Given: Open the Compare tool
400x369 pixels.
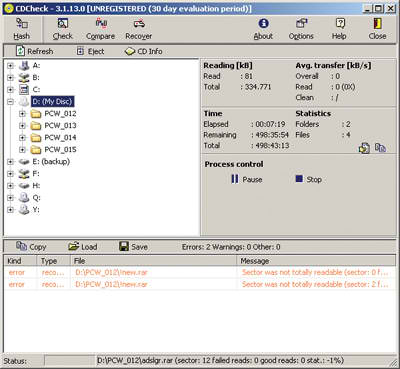Looking at the screenshot, I should 100,29.
